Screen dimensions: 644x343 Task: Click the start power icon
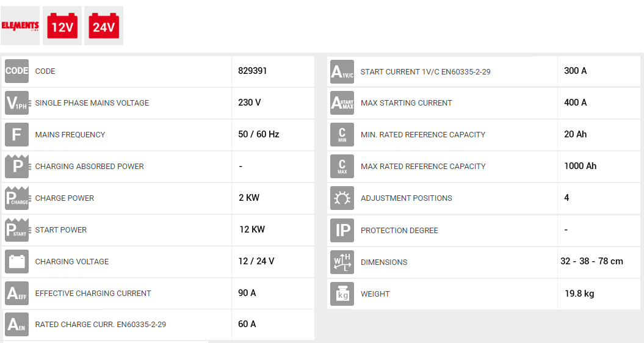click(x=16, y=229)
